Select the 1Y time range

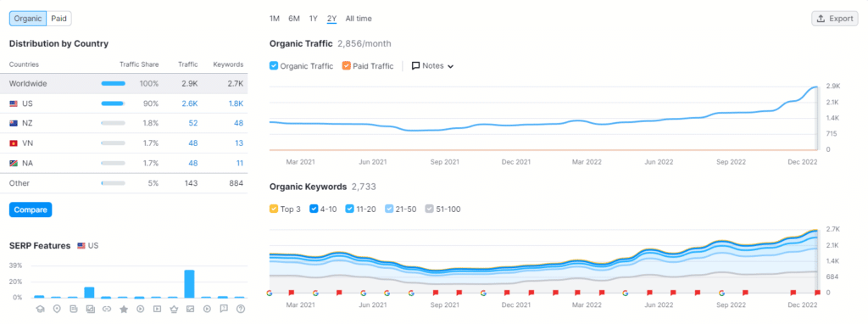(314, 19)
